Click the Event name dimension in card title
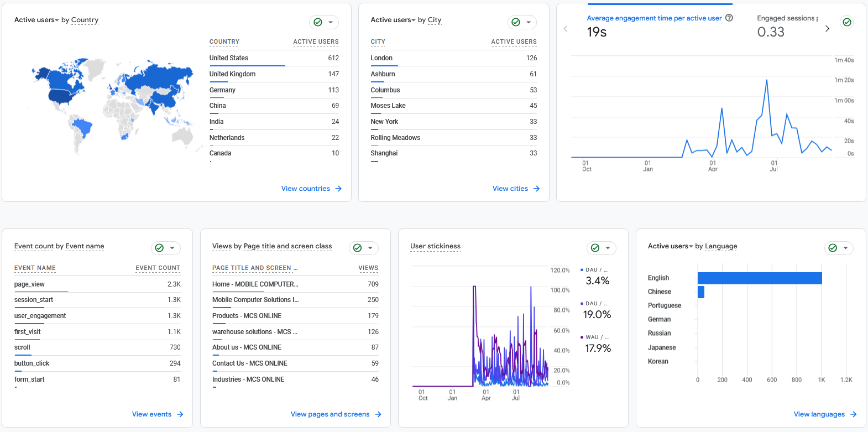This screenshot has width=868, height=432. [x=85, y=246]
